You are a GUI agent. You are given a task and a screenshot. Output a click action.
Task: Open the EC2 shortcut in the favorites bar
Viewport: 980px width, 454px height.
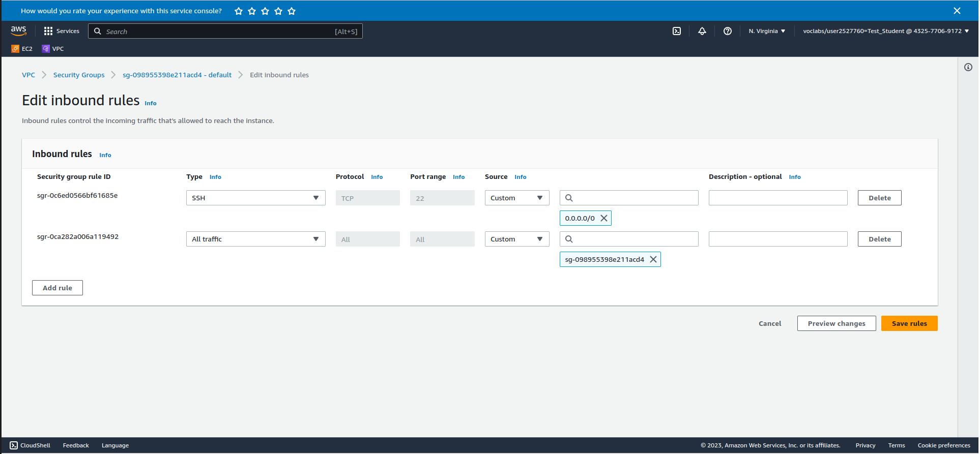pos(22,49)
